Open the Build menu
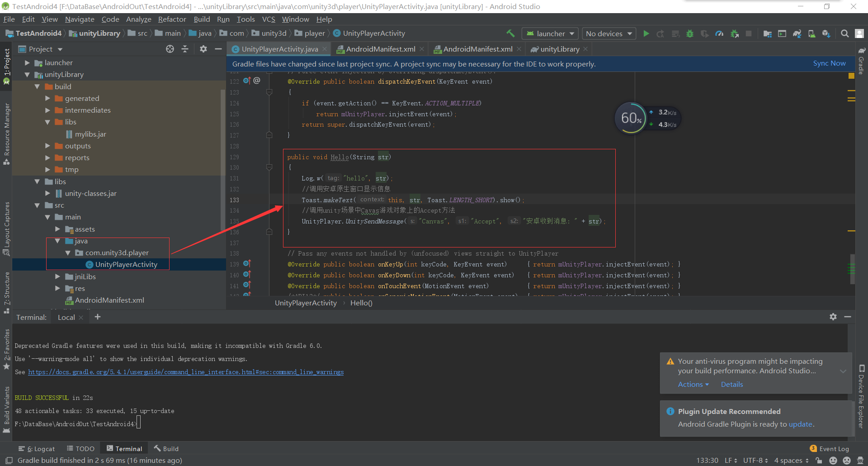 [202, 19]
